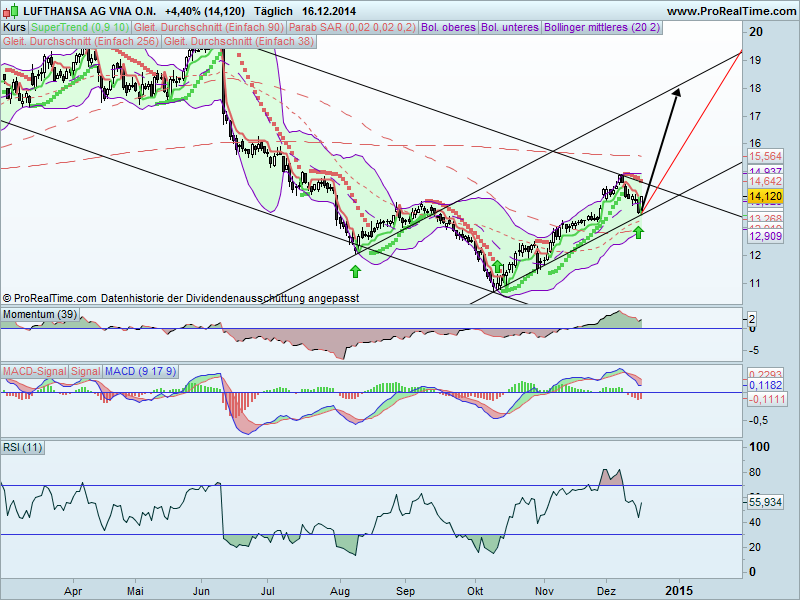Click the Bol. oberes label
Image resolution: width=800 pixels, height=600 pixels.
448,28
